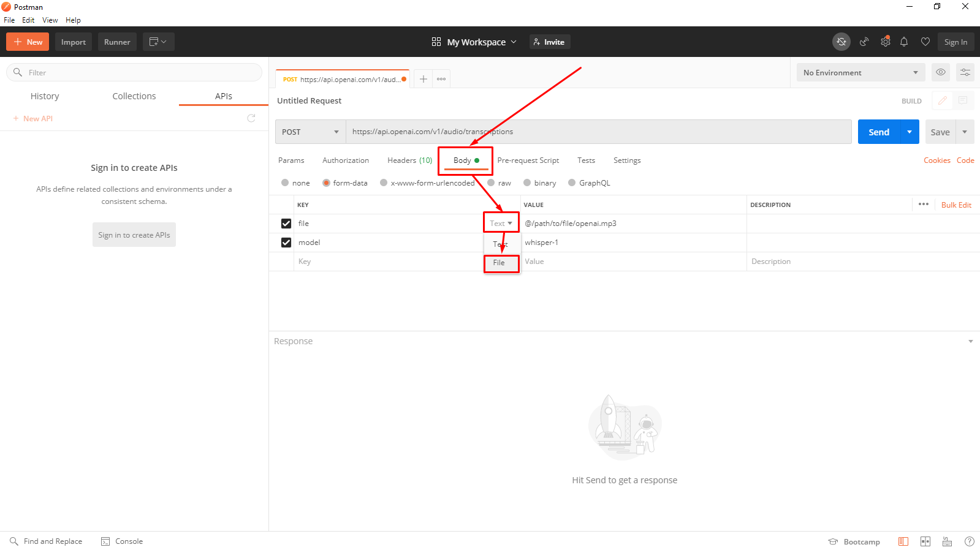Open the settings gear icon in header

coord(885,42)
